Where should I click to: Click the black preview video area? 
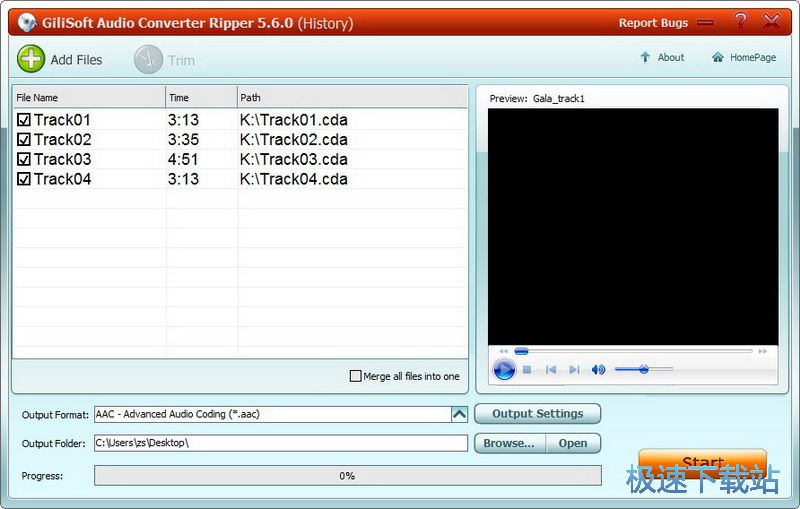point(633,227)
